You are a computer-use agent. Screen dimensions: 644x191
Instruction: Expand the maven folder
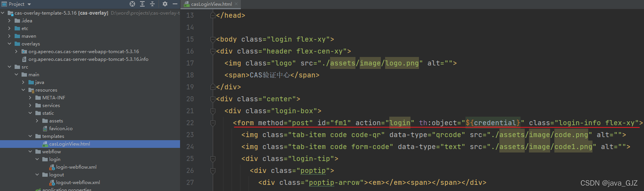pyautogui.click(x=10, y=36)
